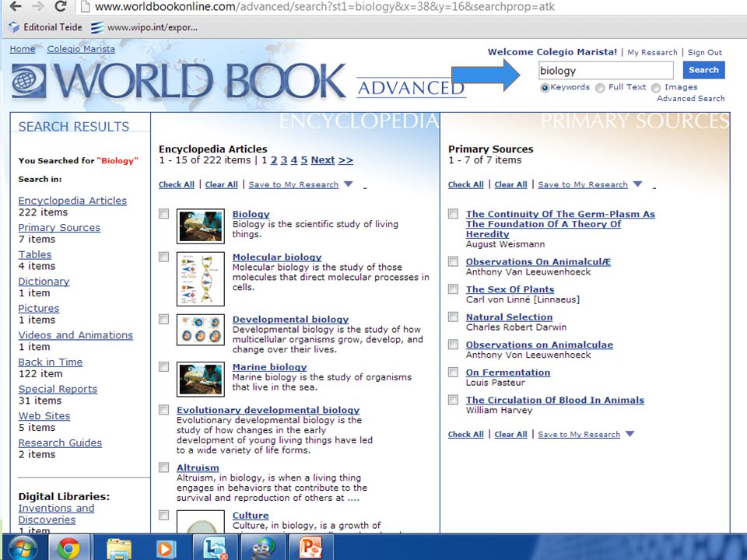Go to results page 2
747x560 pixels.
(274, 160)
